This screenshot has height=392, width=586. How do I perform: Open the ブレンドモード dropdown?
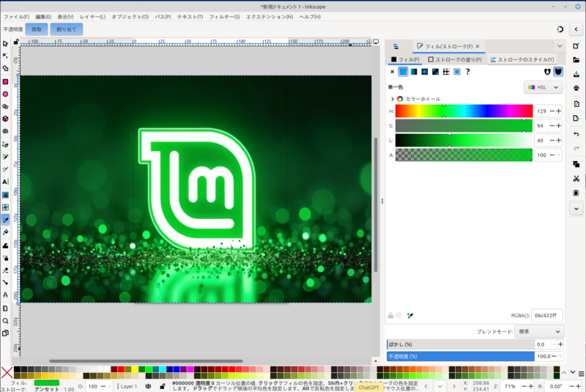(538, 331)
